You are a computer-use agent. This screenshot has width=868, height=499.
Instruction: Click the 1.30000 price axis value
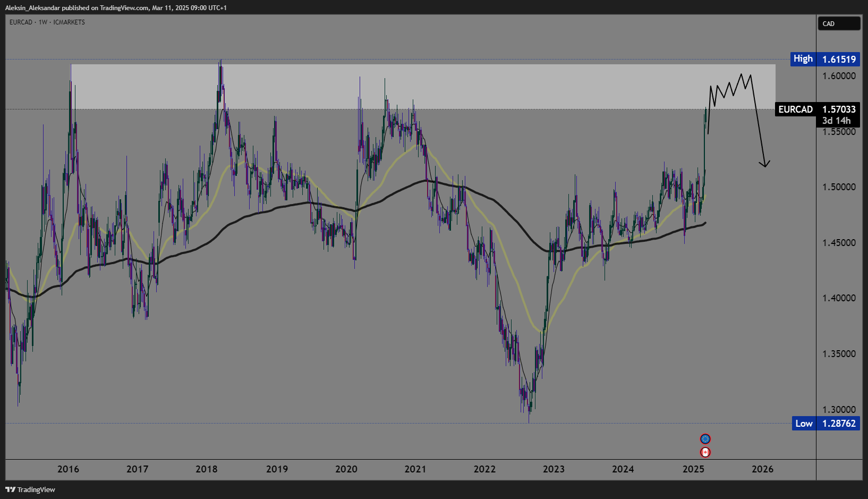[x=839, y=410]
